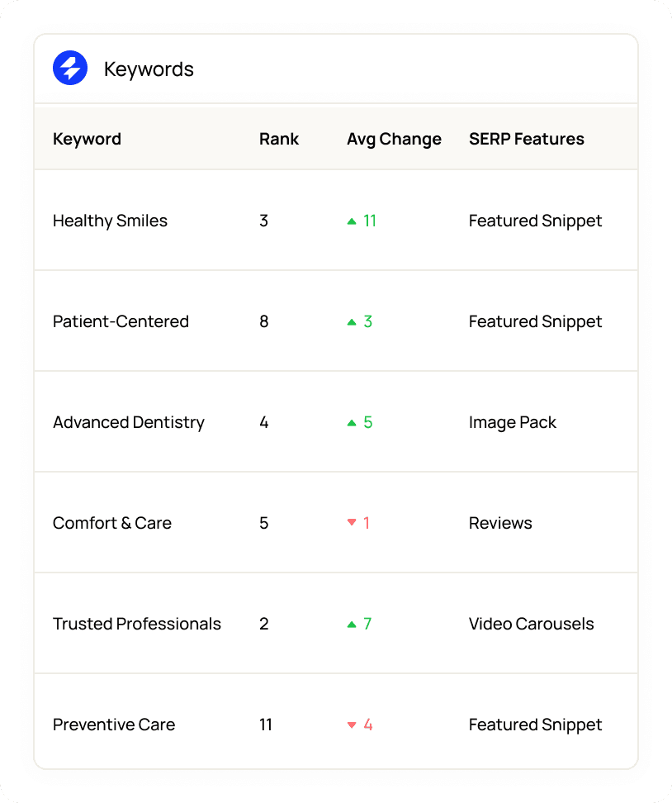This screenshot has width=672, height=803.
Task: Click the green up arrow for Trusted Professionals
Action: click(x=353, y=624)
